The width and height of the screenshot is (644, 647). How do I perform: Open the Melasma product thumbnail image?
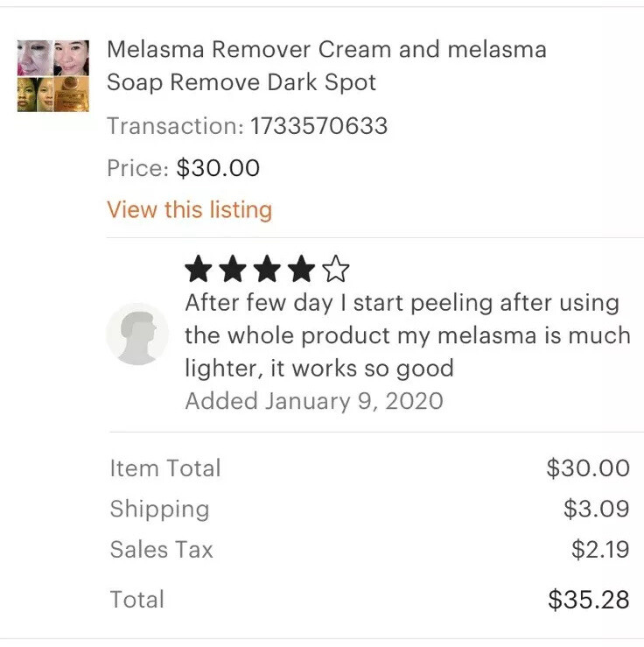tap(53, 76)
